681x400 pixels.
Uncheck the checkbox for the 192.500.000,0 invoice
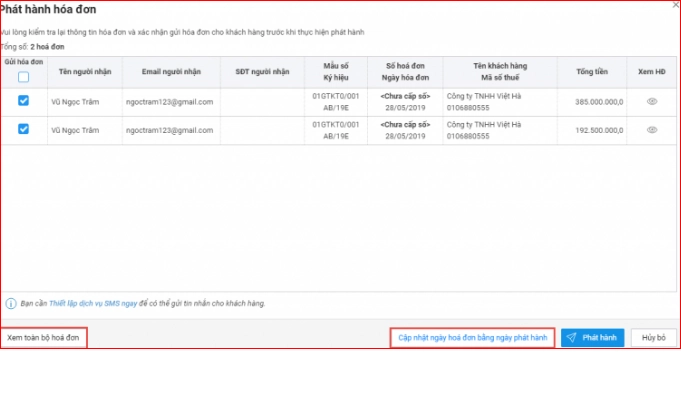point(23,129)
